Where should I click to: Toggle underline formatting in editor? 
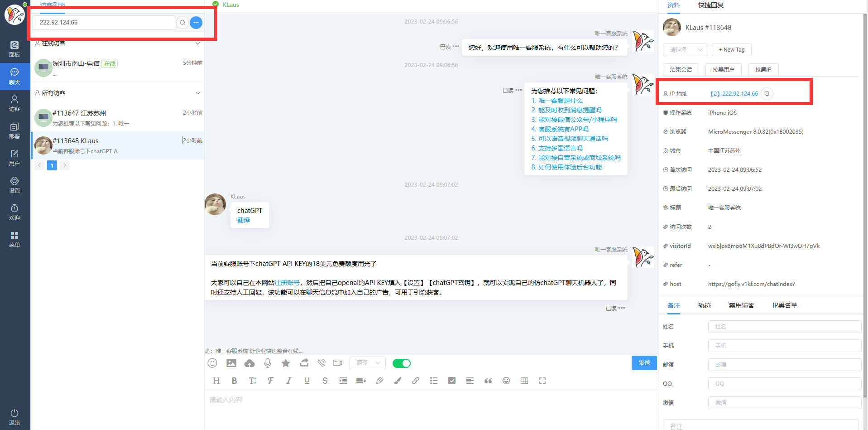point(307,381)
